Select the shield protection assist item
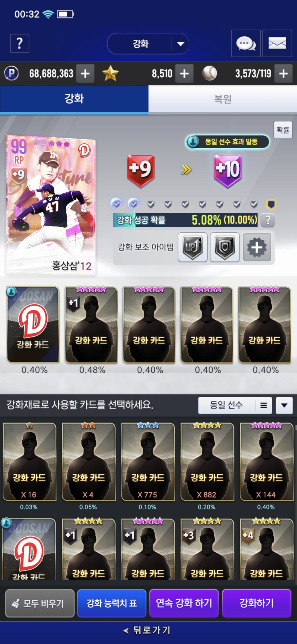This screenshot has width=297, height=644. (x=225, y=247)
